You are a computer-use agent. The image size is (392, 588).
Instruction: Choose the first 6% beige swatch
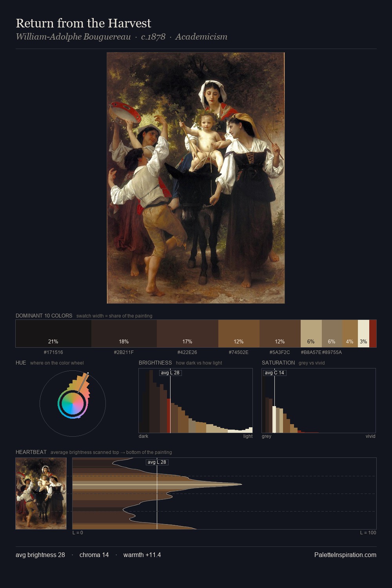tap(311, 334)
